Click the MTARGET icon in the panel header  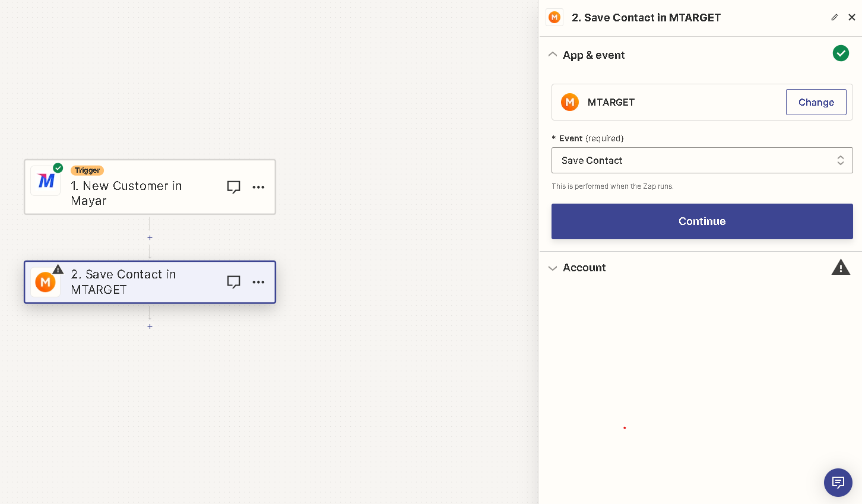554,17
